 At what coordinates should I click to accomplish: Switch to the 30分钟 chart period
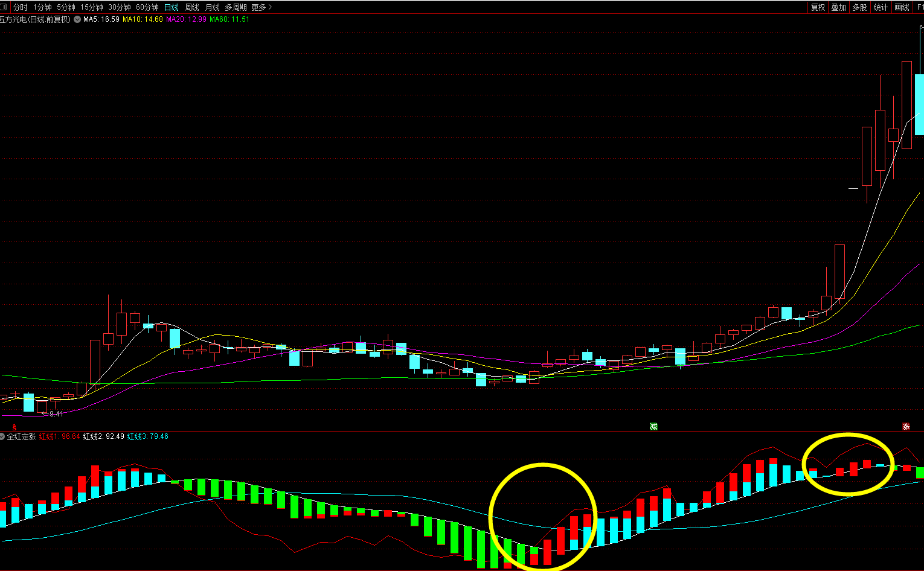tap(120, 7)
